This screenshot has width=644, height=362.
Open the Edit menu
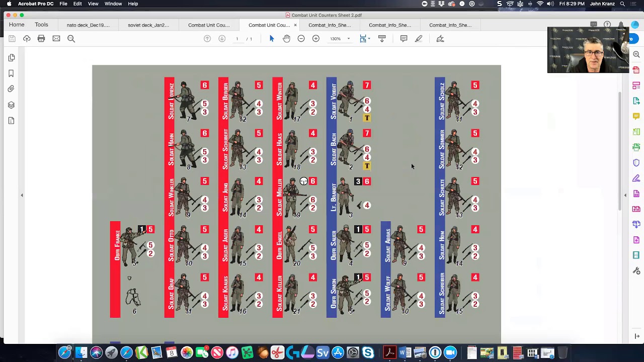[77, 4]
